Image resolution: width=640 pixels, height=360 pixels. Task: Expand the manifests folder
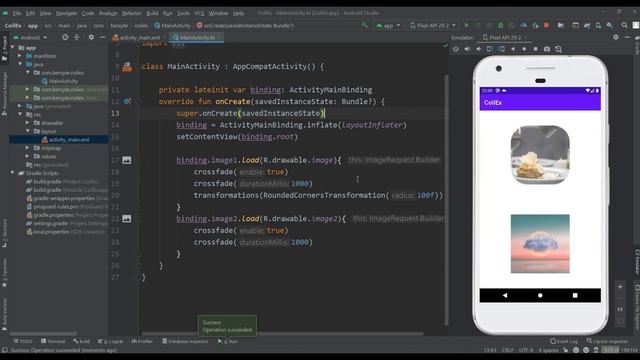(20, 56)
